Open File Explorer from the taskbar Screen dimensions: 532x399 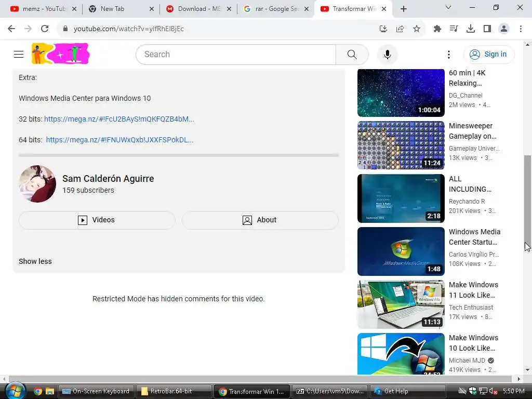click(x=50, y=391)
